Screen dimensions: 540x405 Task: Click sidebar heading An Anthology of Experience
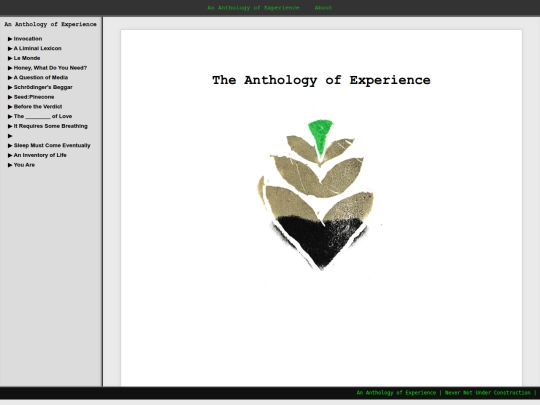point(50,24)
